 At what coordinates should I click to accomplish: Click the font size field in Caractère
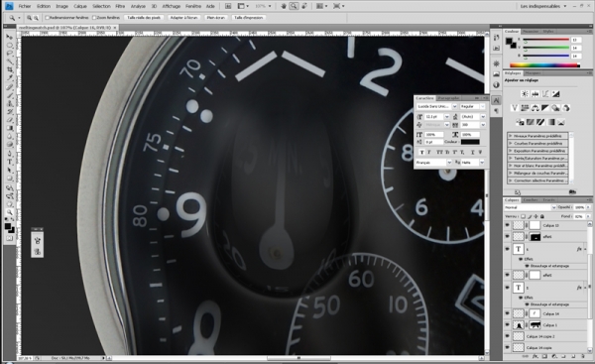433,116
